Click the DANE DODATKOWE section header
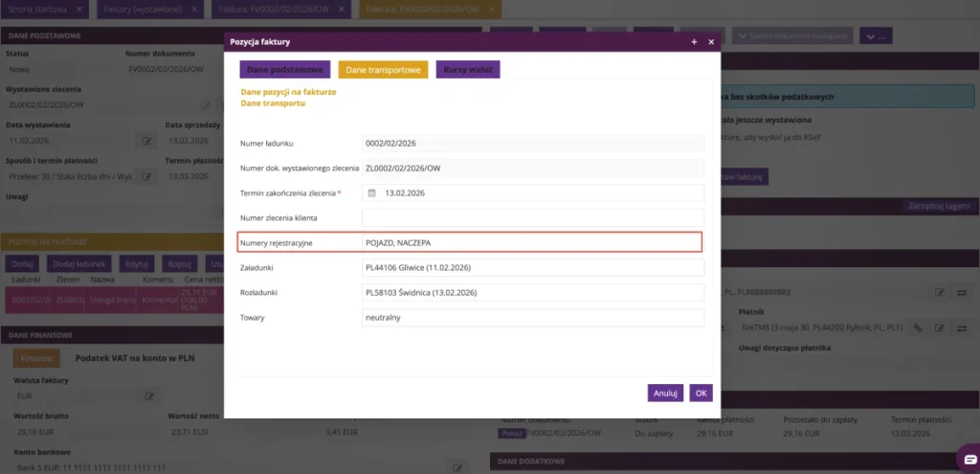Screen dimensions: 980x474 tap(735, 462)
